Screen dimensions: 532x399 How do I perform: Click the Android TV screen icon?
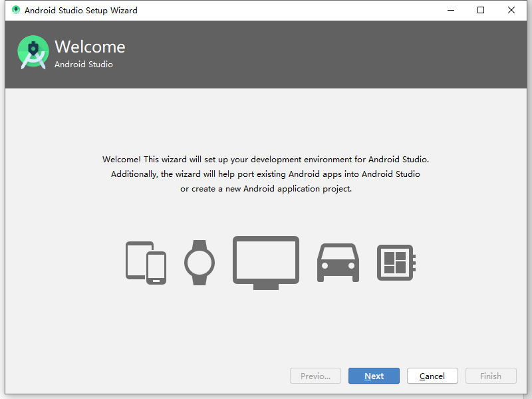(x=266, y=263)
